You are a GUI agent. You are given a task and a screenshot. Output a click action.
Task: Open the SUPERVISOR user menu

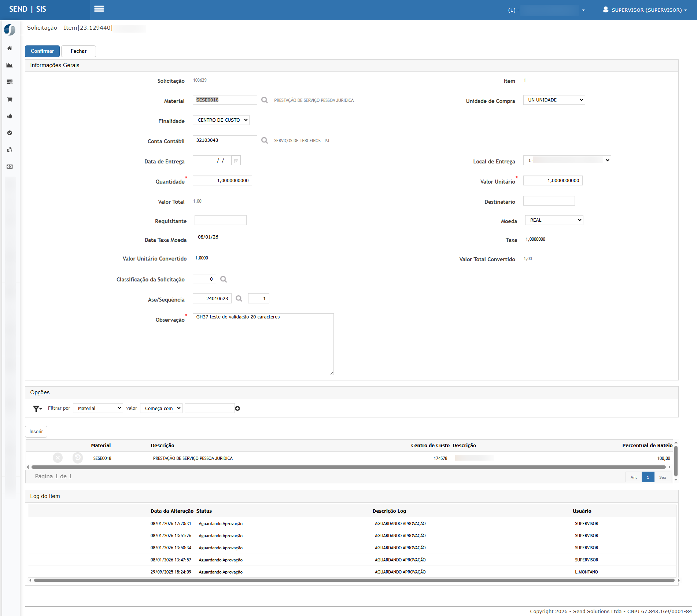click(x=645, y=10)
